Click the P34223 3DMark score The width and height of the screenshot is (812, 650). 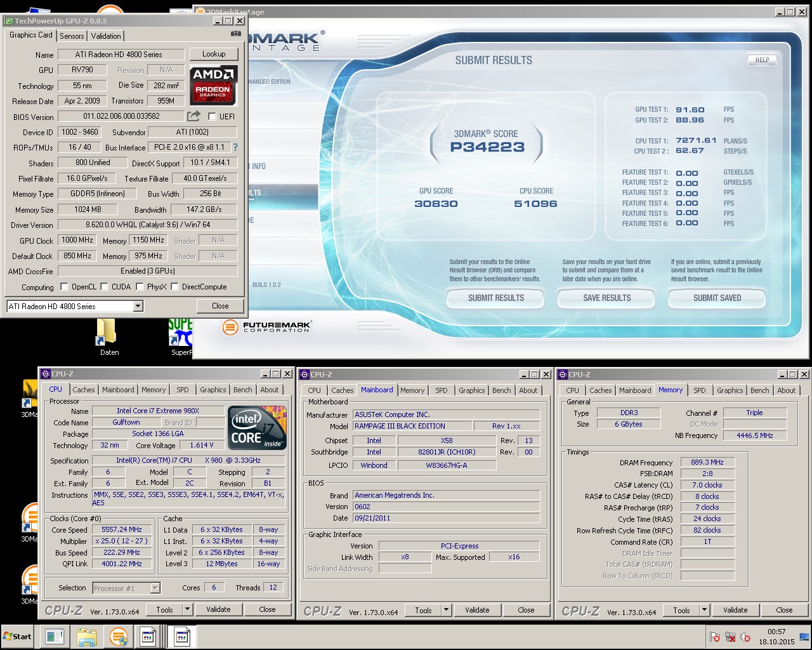[487, 147]
